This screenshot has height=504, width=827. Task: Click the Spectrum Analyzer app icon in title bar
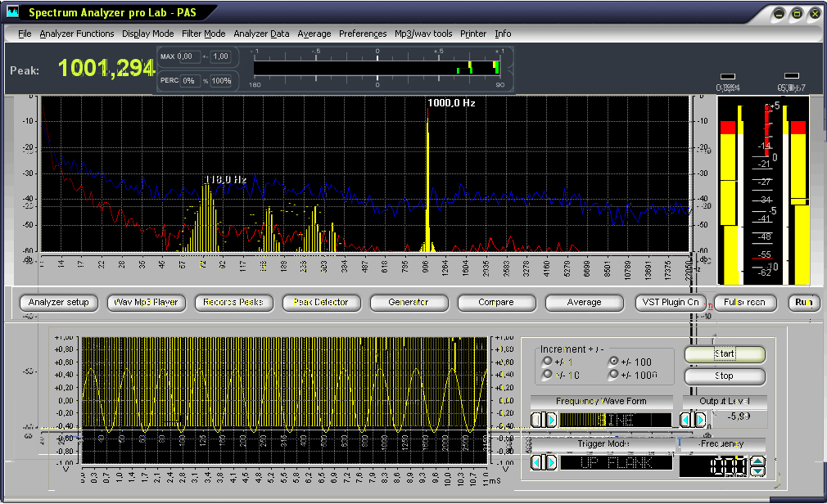tap(12, 11)
